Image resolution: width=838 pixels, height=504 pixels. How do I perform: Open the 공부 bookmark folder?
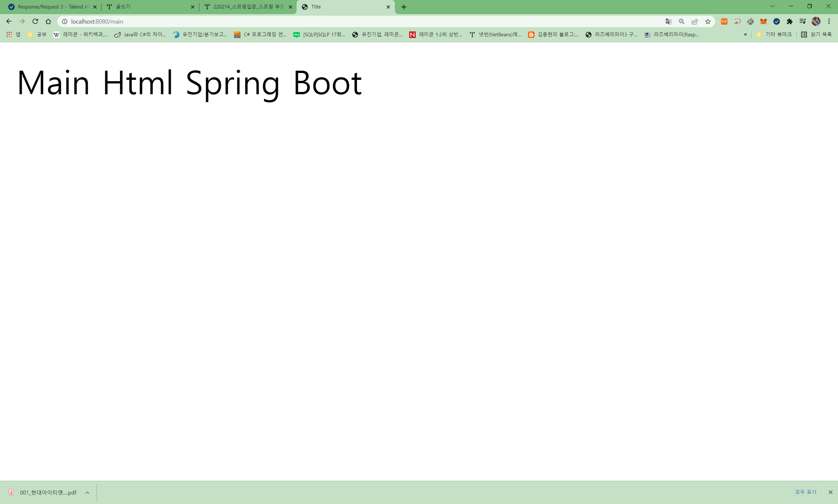[37, 34]
